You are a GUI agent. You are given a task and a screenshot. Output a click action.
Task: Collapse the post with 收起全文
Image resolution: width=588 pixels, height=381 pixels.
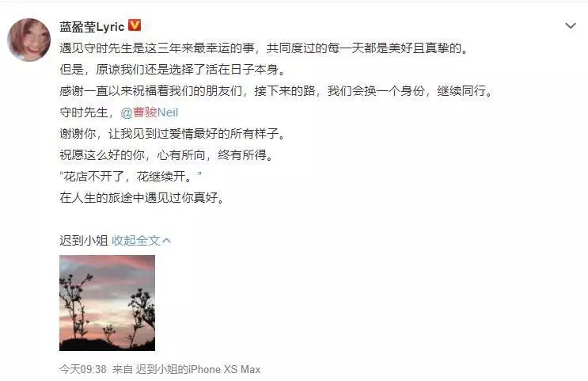click(x=136, y=240)
